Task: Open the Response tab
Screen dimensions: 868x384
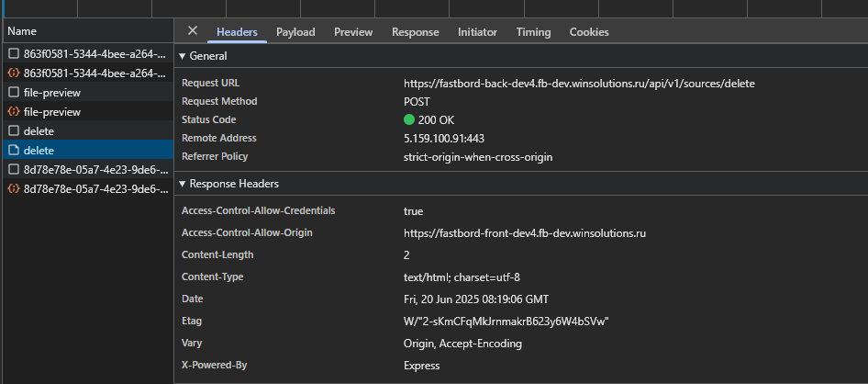Action: coord(415,32)
